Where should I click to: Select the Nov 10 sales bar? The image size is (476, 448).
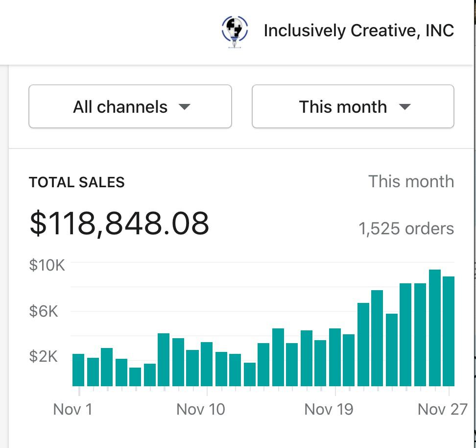[207, 364]
